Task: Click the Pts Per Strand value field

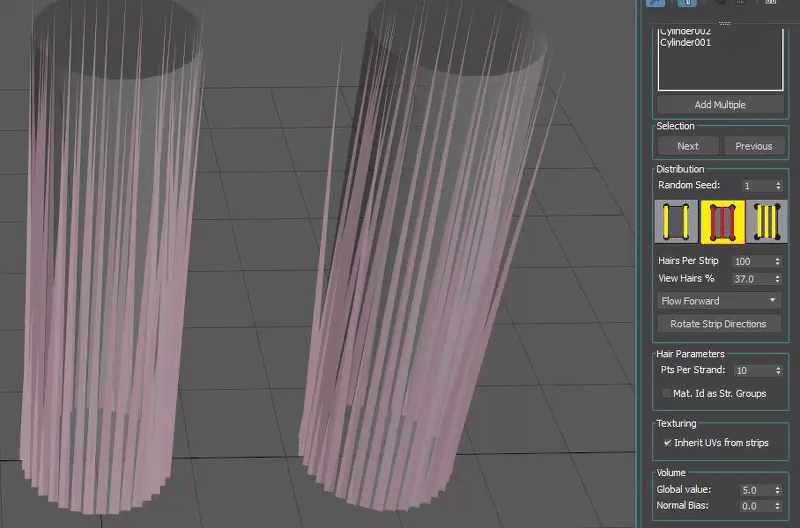Action: (750, 370)
